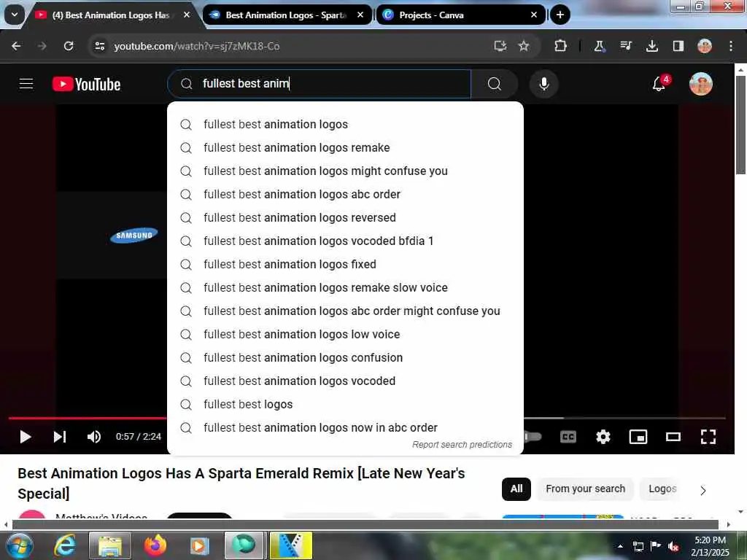Switch to Best Animation Logos - Sparta tab
747x560 pixels.
point(287,15)
